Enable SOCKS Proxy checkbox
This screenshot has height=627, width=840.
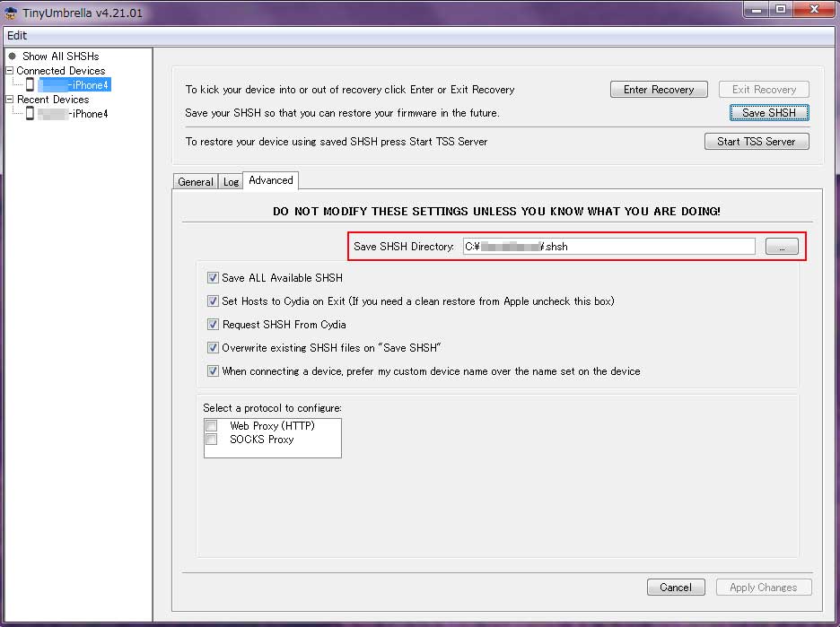click(x=212, y=439)
